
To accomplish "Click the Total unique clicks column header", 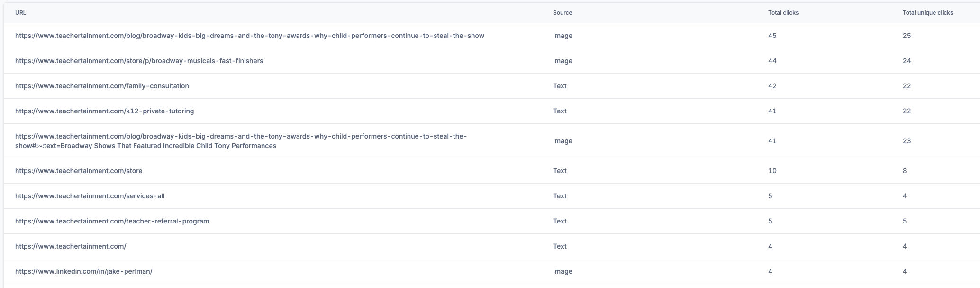I will click(928, 13).
